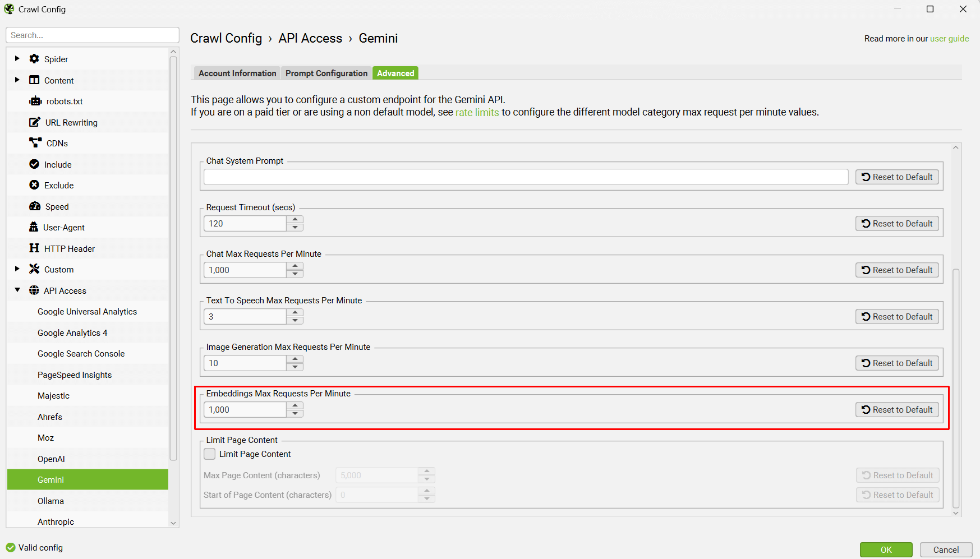Screen dimensions: 980x559
Task: Click the Cancel button
Action: click(946, 550)
